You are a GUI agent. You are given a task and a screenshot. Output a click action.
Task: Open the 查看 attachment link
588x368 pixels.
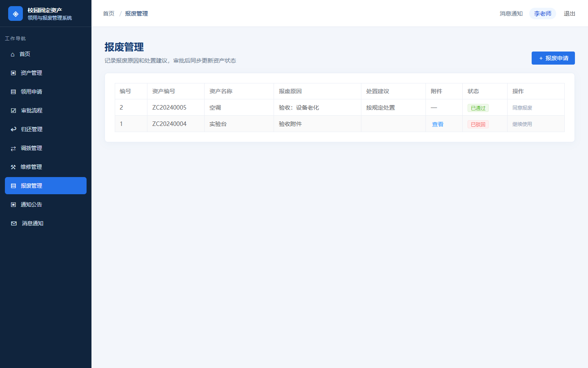pyautogui.click(x=438, y=124)
